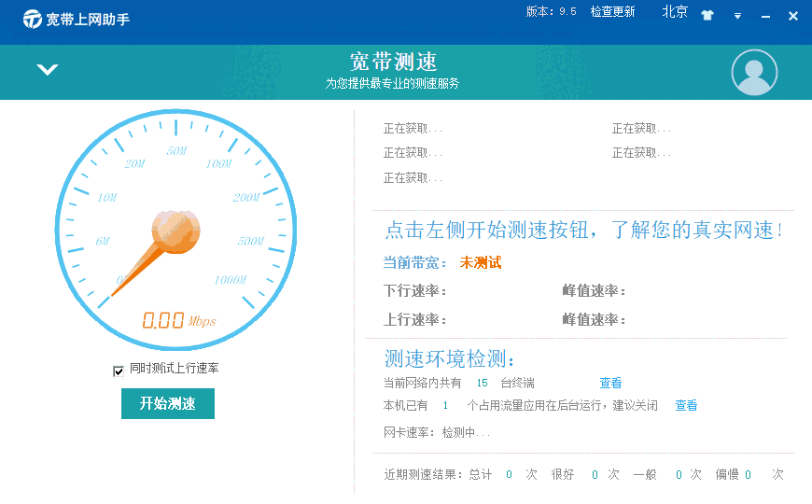Click the 当前带宽 未测试 status
812x504 pixels.
click(442, 262)
